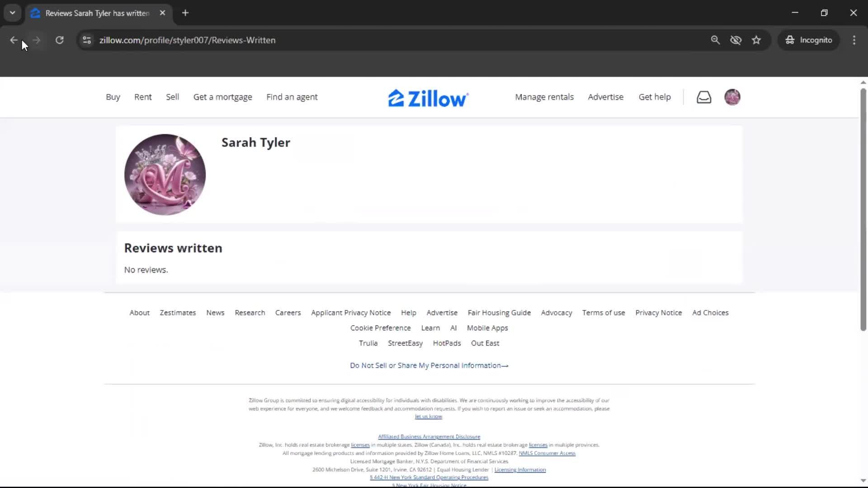Click the Incognito mode indicator

pyautogui.click(x=809, y=40)
